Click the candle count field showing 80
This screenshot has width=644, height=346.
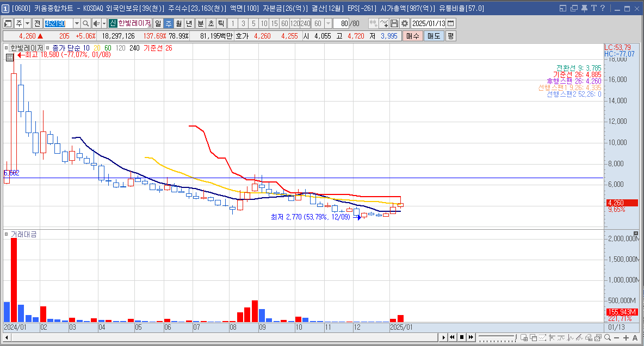pos(341,23)
